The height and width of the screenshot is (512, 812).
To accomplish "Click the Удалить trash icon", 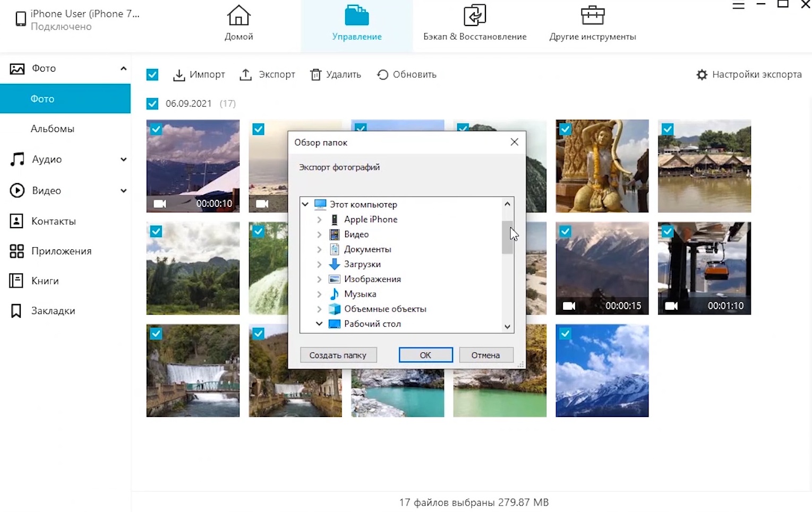I will (x=315, y=75).
